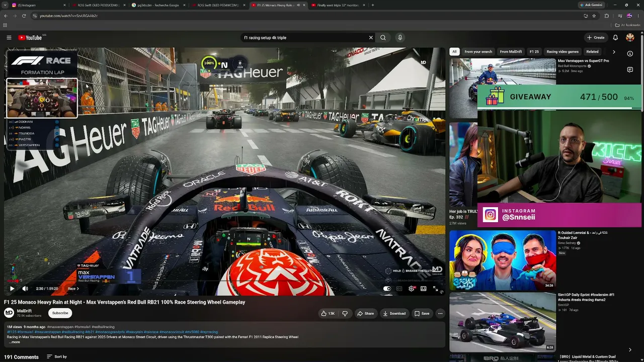The height and width of the screenshot is (362, 644).
Task: Clear the search box text
Action: (371, 38)
